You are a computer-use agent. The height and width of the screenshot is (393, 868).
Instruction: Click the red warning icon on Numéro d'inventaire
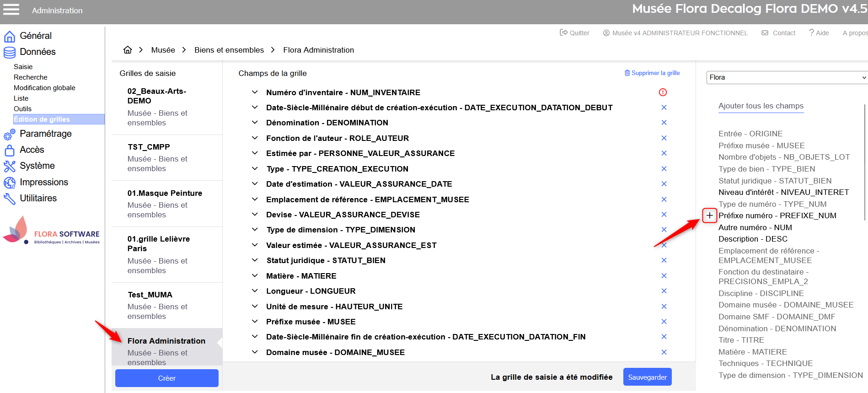(663, 92)
